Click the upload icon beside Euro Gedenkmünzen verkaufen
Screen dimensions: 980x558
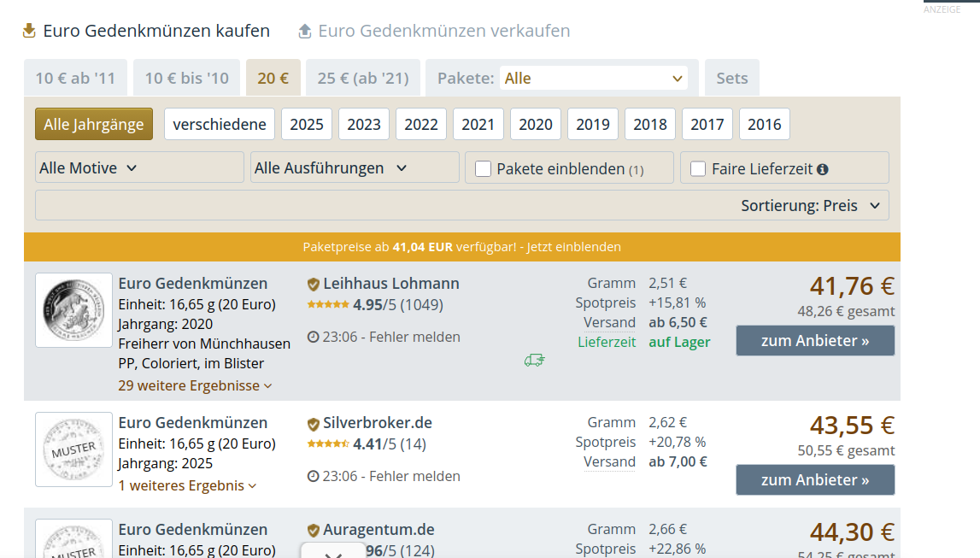305,31
